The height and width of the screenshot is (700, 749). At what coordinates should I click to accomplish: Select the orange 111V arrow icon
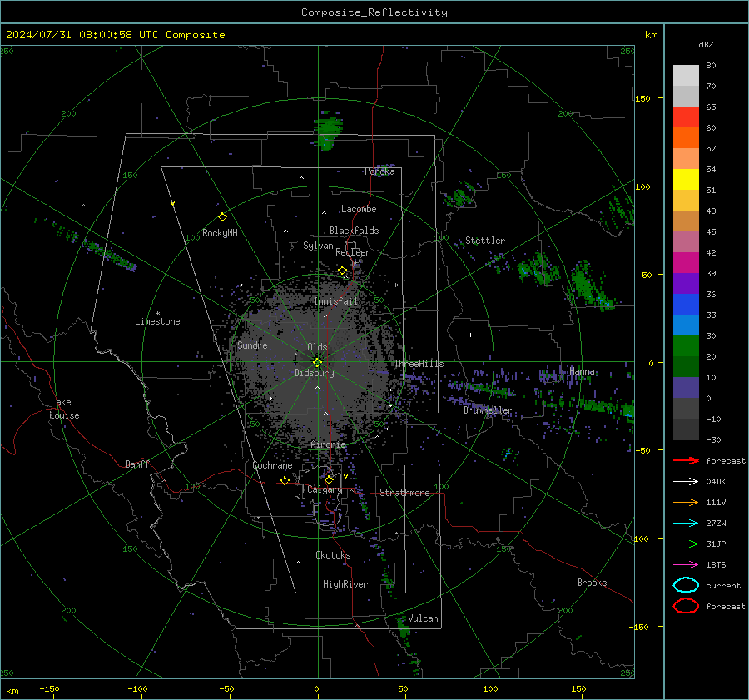[x=686, y=502]
